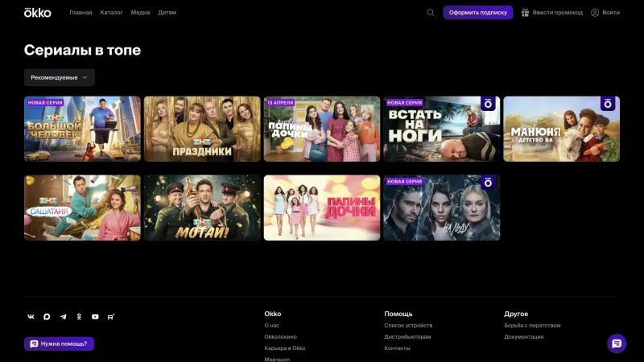The height and width of the screenshot is (362, 644).
Task: Click the Нужна помощь? help button
Action: pos(59,344)
